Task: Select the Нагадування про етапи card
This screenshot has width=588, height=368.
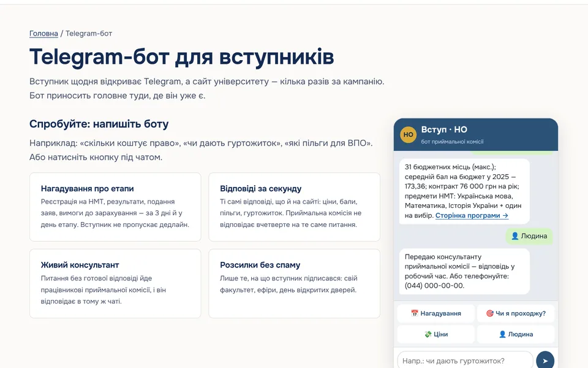Action: 115,207
